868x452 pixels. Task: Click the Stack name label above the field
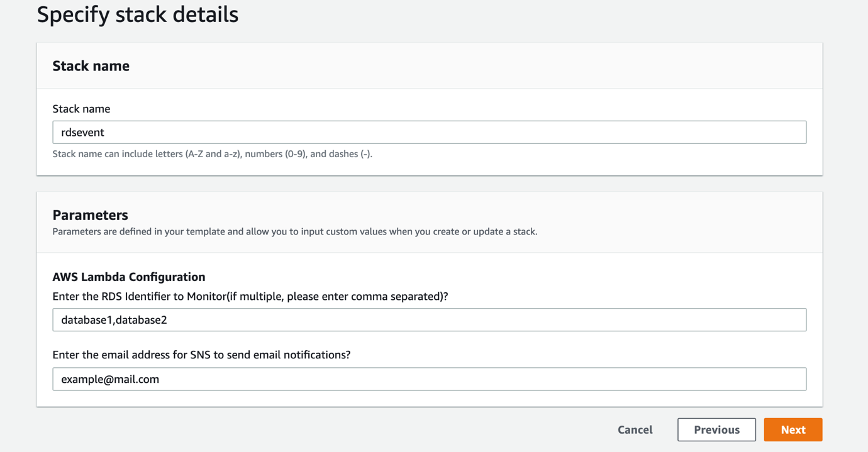click(x=81, y=109)
